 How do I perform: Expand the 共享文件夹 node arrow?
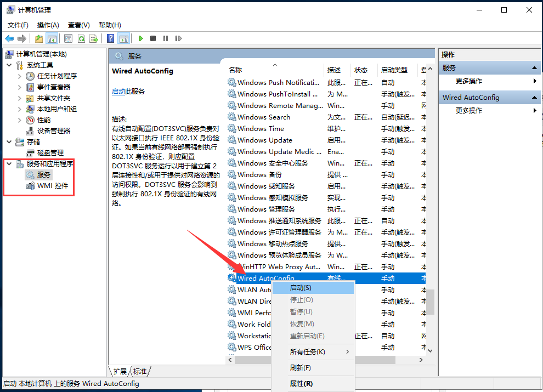click(20, 98)
